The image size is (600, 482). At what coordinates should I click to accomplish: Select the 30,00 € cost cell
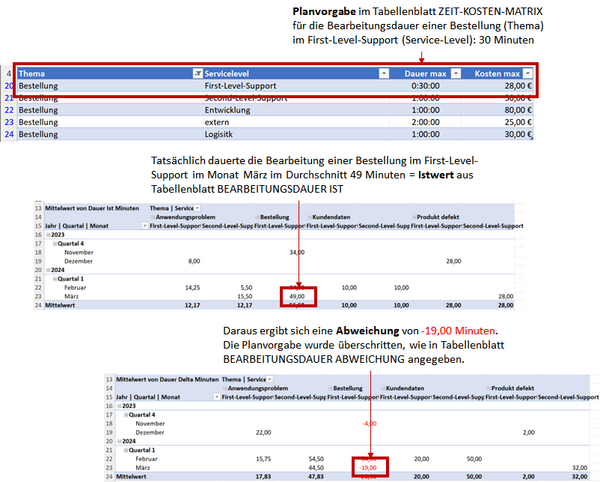tap(497, 134)
